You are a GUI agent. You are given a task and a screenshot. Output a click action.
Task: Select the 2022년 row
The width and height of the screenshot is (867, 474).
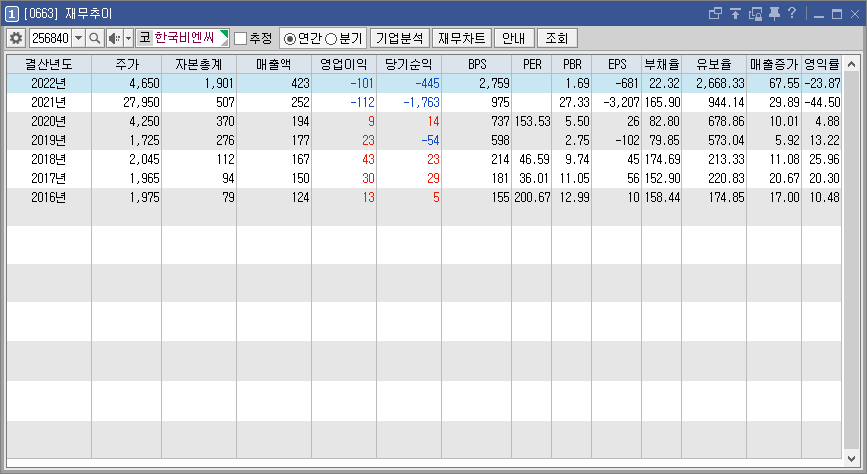(x=424, y=84)
